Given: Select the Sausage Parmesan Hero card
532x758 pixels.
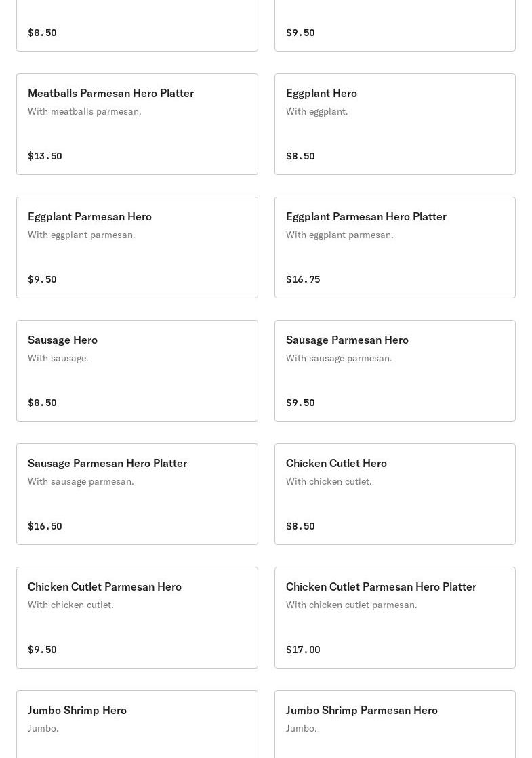Looking at the screenshot, I should [394, 371].
